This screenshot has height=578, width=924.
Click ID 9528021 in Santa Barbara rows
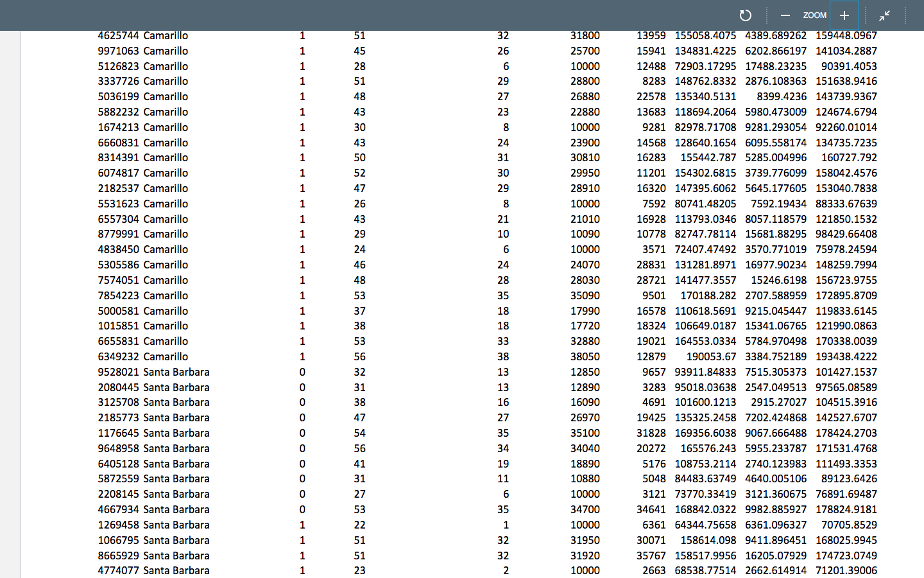click(x=118, y=372)
